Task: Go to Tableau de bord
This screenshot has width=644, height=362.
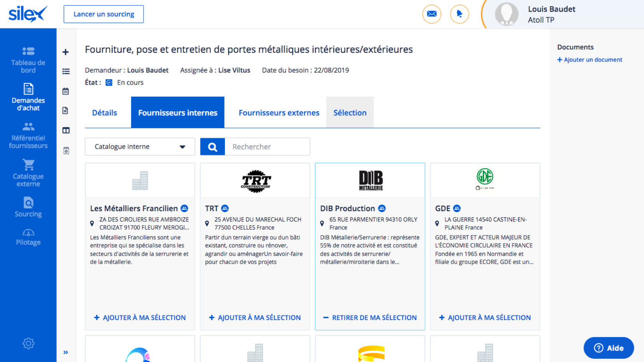Action: pos(28,60)
